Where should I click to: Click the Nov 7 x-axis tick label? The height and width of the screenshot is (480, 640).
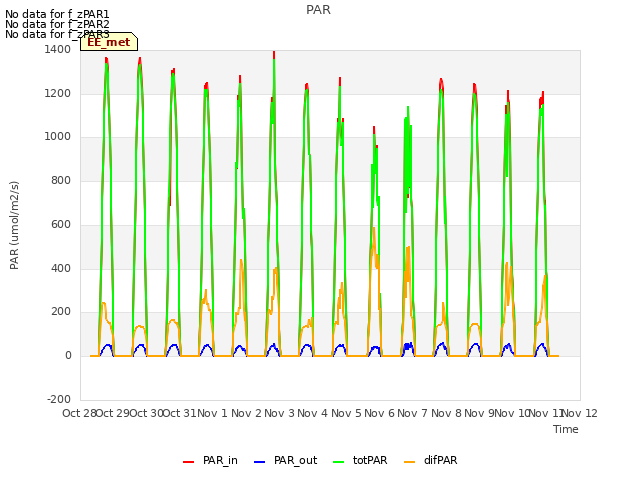(x=413, y=413)
